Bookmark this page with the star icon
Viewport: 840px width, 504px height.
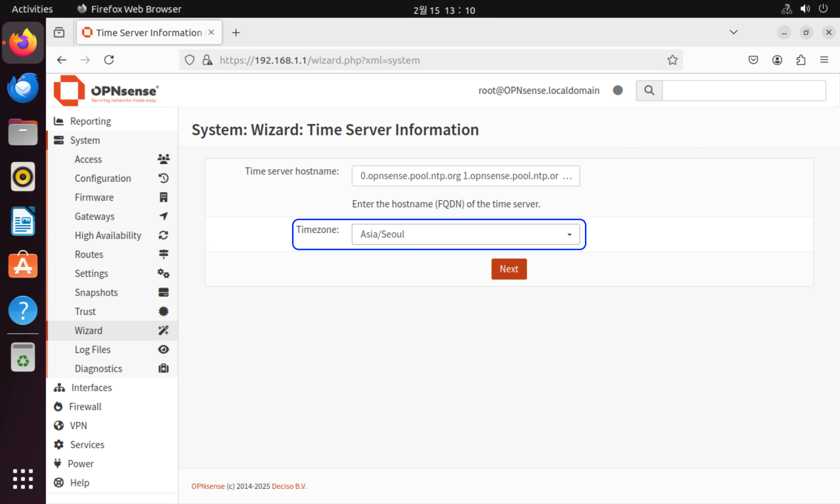click(x=672, y=60)
